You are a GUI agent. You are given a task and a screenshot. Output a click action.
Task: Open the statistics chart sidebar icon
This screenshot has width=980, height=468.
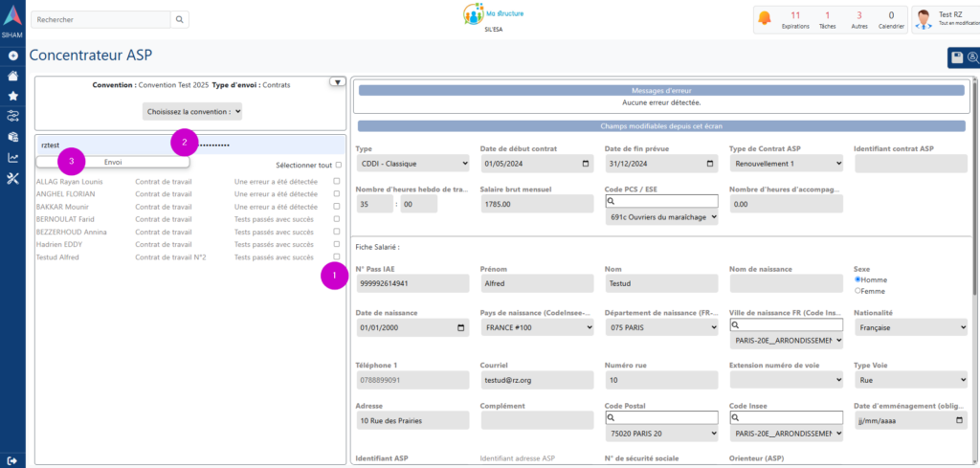[x=12, y=158]
